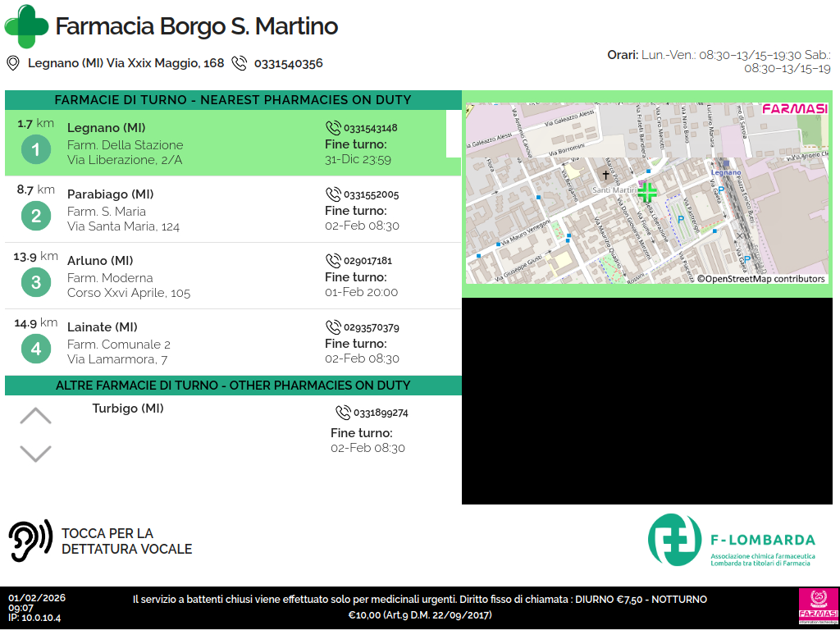Screen dimensions: 840x630
Task: Click the 'Altre farmacie di turno' header
Action: 233,386
